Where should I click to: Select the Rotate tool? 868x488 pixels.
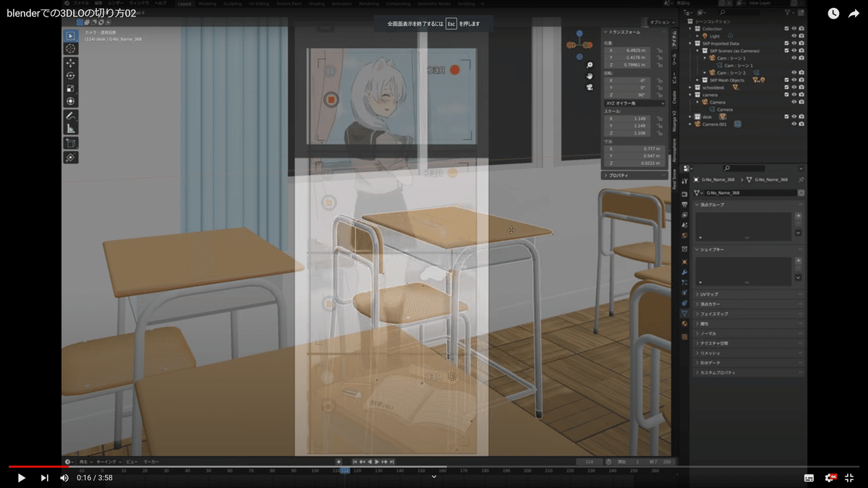point(71,76)
